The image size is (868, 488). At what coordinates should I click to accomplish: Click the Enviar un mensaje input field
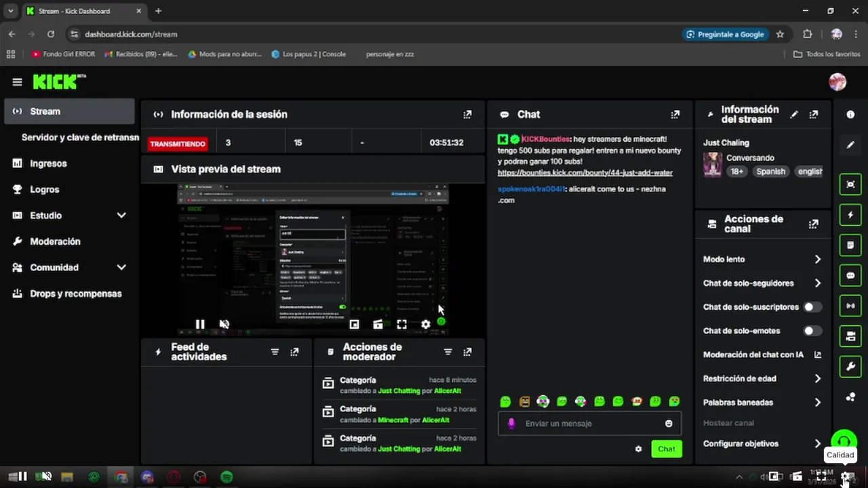[x=589, y=424]
